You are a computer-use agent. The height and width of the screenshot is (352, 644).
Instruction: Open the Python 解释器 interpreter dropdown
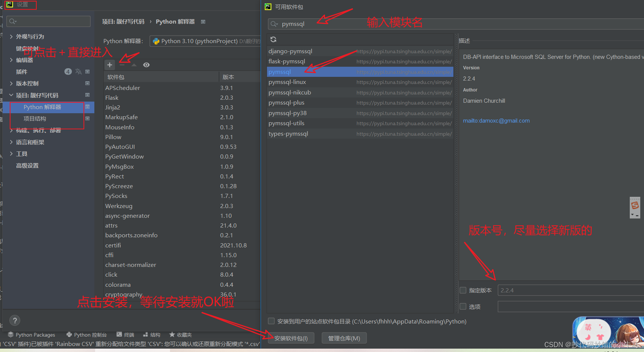[205, 41]
